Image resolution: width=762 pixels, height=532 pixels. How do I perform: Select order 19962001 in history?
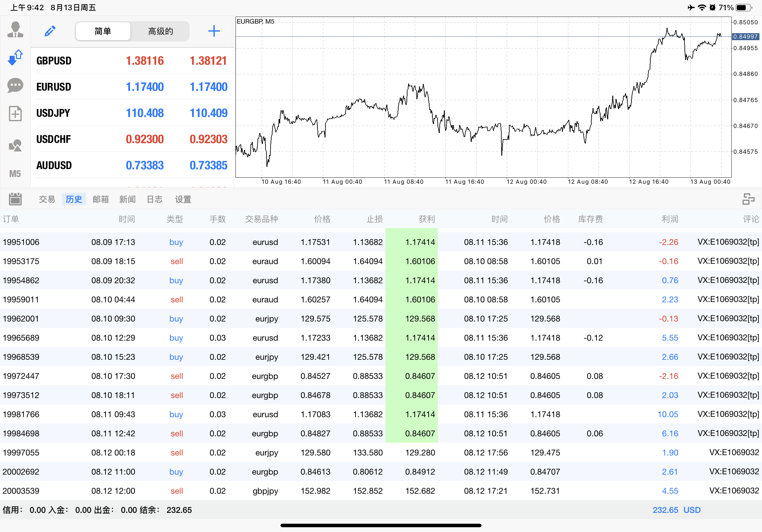[381, 319]
